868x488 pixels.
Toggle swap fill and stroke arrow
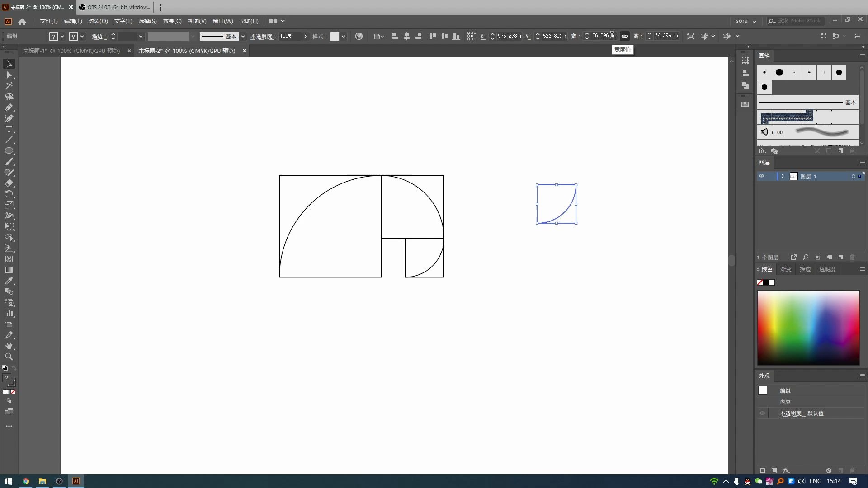coord(14,368)
